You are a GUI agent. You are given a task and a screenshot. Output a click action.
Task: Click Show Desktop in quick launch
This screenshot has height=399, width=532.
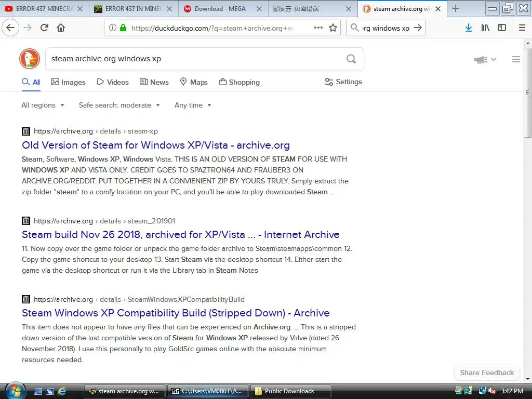pos(38,391)
